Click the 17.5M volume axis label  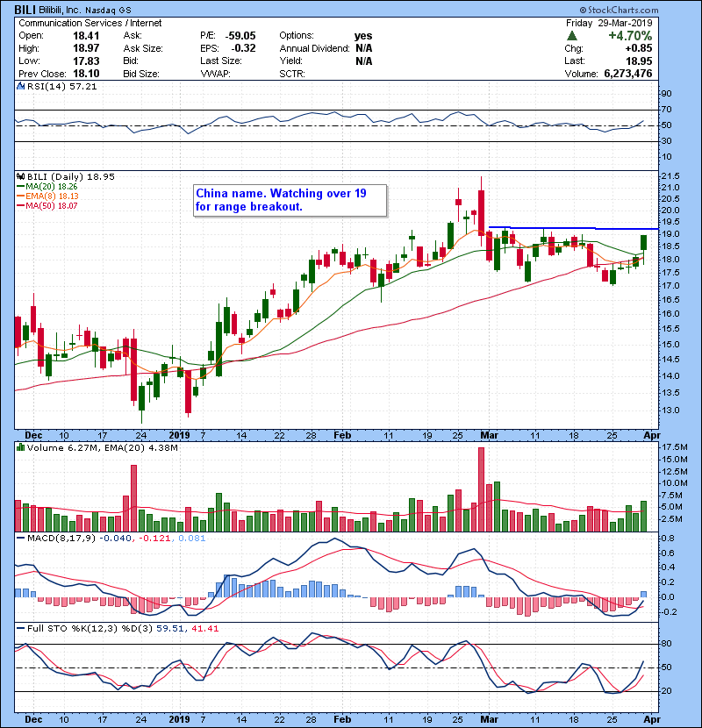(675, 447)
